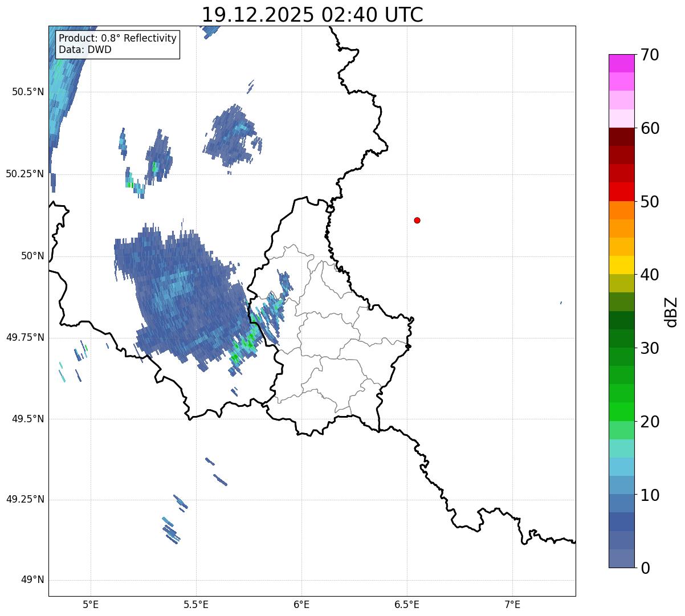Click the 'Data: DWD' label

85,50
